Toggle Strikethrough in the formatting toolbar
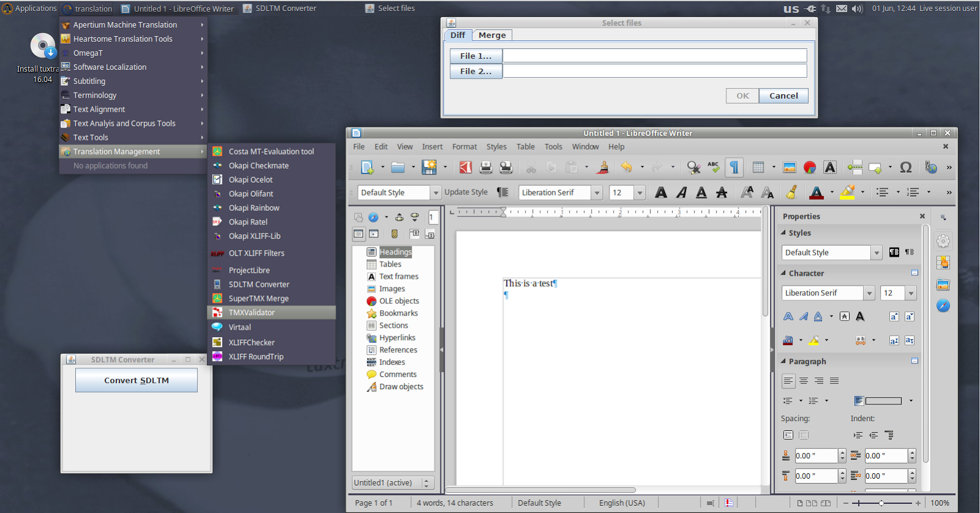Image resolution: width=980 pixels, height=513 pixels. point(722,192)
